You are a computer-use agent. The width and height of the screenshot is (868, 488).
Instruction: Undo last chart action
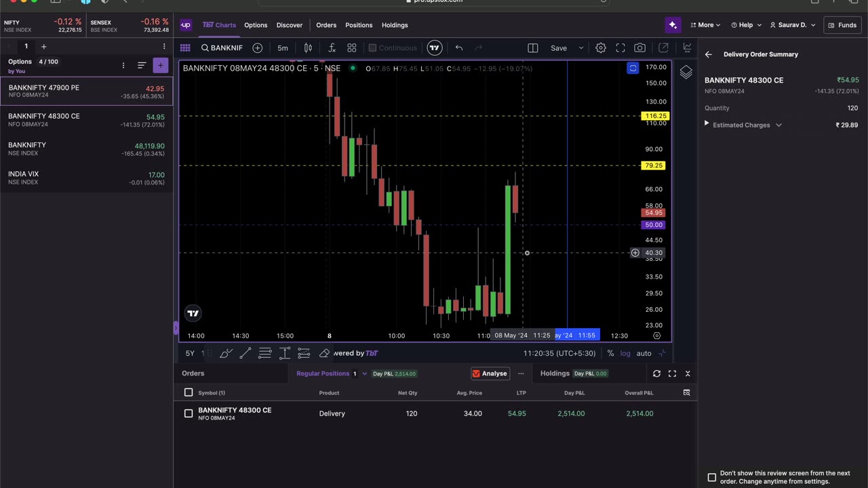(459, 48)
